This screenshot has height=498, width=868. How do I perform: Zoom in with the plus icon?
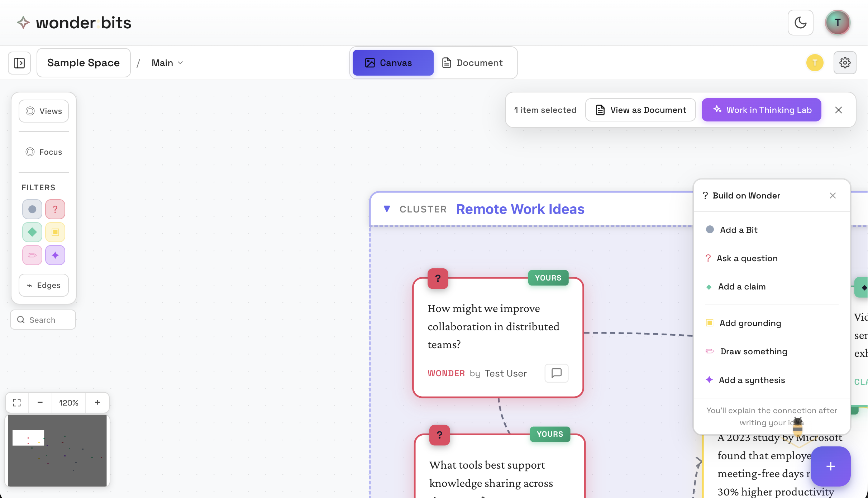pyautogui.click(x=97, y=402)
